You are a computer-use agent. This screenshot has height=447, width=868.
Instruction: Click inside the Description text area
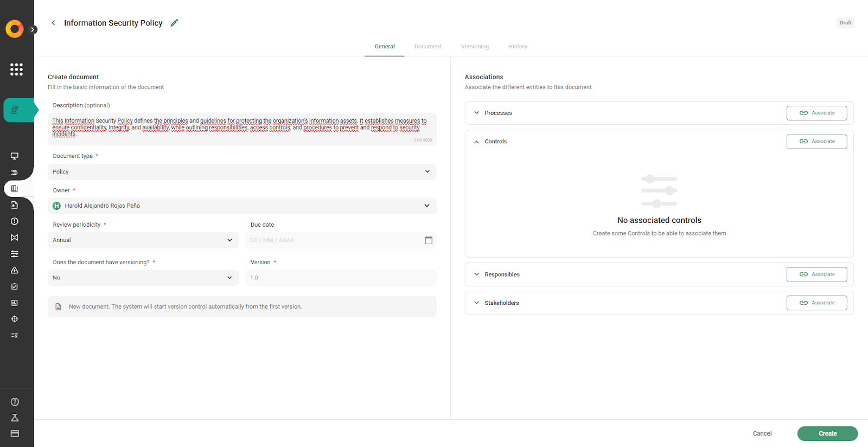pyautogui.click(x=241, y=128)
